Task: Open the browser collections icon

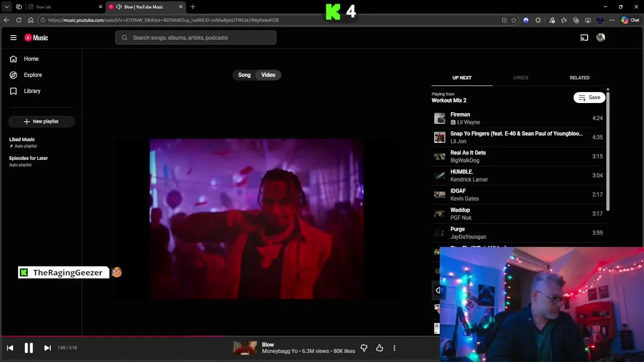Action: coord(576,20)
